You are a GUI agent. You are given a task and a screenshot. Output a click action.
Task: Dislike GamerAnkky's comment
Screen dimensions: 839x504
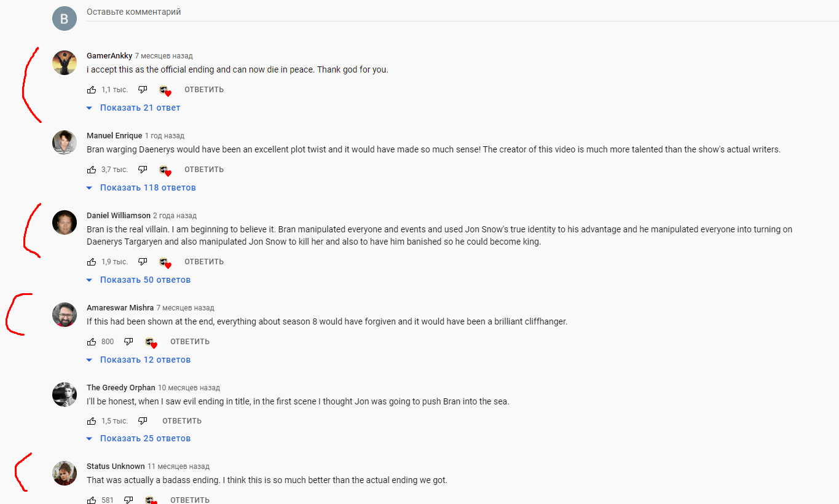[x=143, y=90]
